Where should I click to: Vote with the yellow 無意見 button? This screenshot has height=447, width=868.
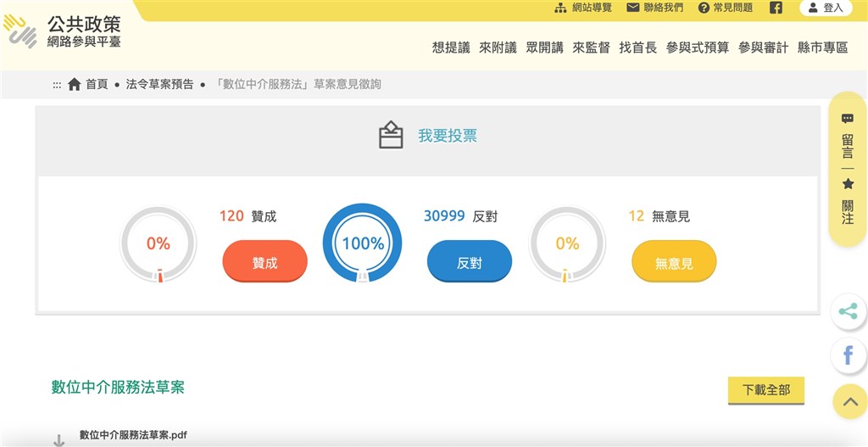[x=674, y=261]
